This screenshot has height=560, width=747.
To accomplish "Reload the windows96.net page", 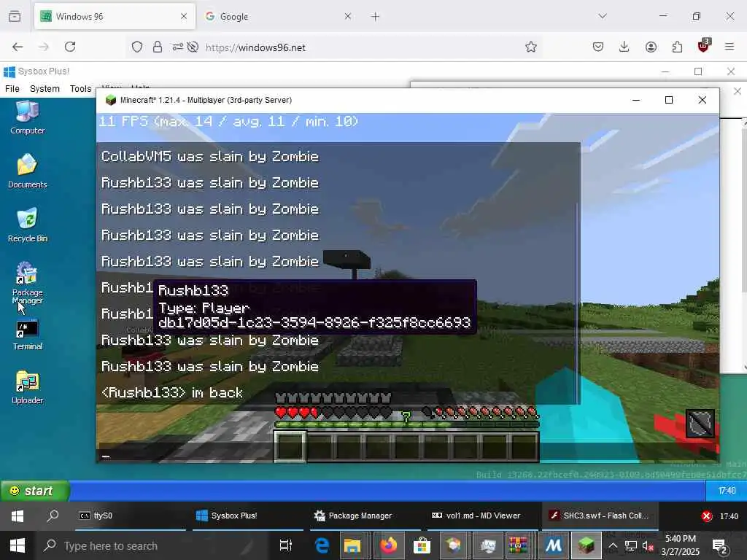I will tap(70, 47).
